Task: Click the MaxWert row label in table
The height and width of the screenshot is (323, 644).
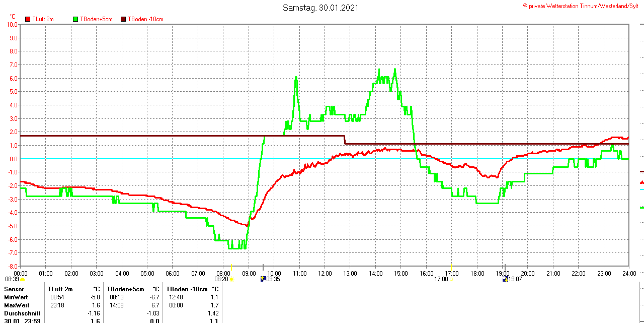Action: (x=17, y=305)
